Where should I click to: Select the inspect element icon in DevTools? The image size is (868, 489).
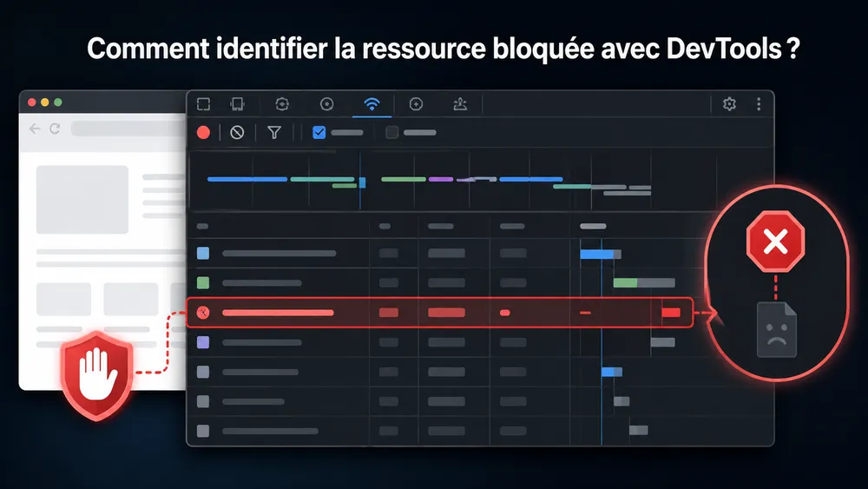203,104
